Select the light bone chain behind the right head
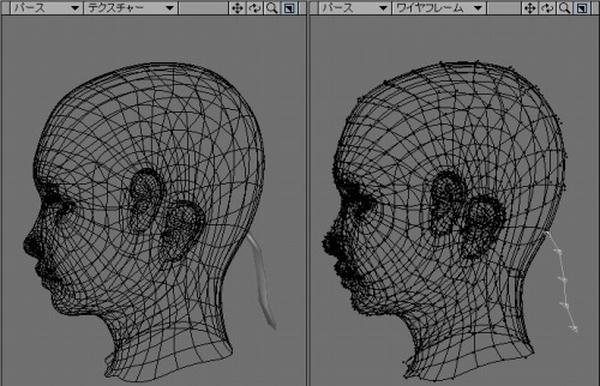The width and height of the screenshot is (600, 386). (x=562, y=282)
